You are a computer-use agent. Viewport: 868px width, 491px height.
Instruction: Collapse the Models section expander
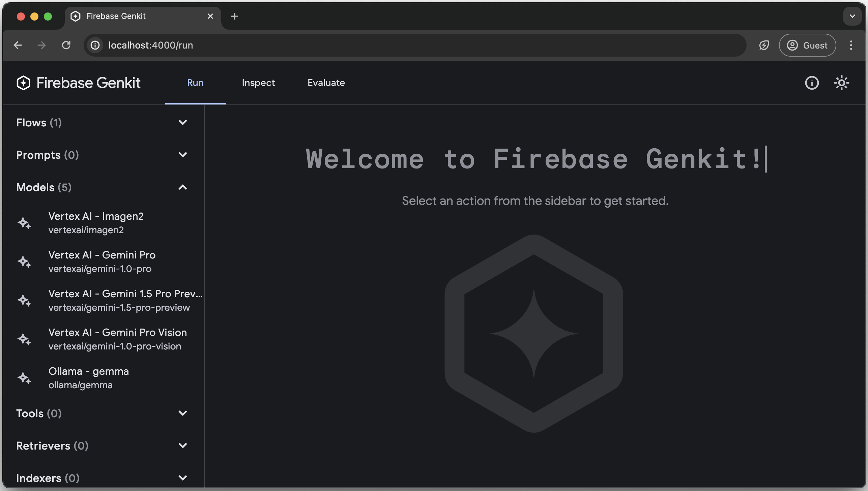(x=182, y=187)
